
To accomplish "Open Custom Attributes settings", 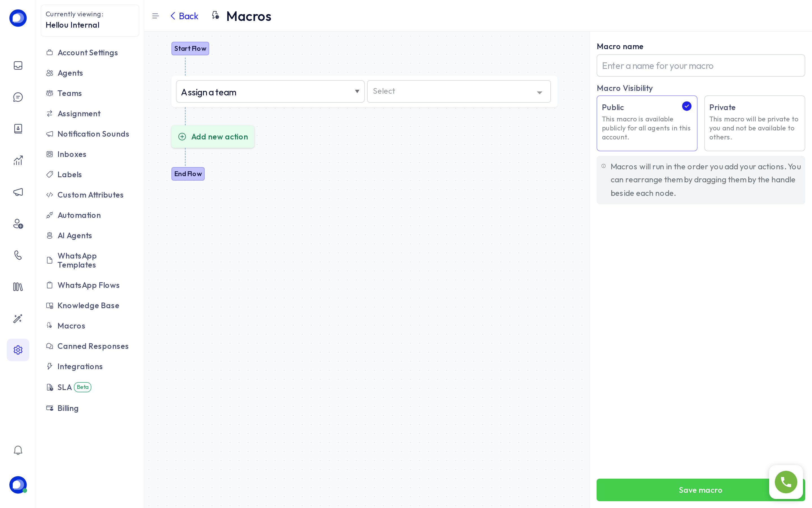I will tap(90, 195).
